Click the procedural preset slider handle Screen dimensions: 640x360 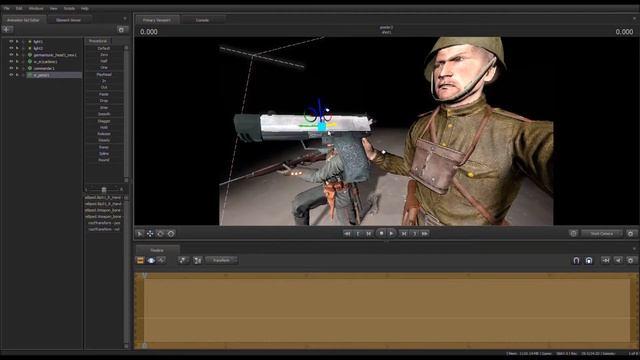click(104, 190)
